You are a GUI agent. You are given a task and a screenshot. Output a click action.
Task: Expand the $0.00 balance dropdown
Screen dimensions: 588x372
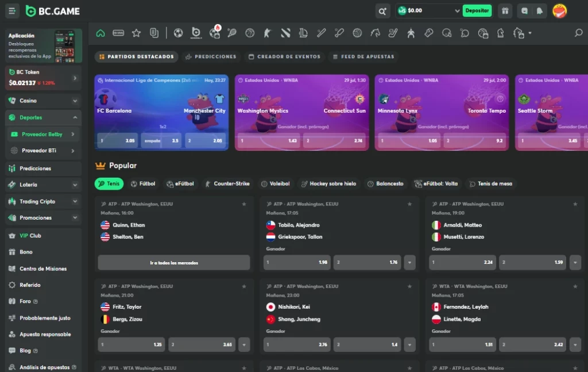pos(457,11)
